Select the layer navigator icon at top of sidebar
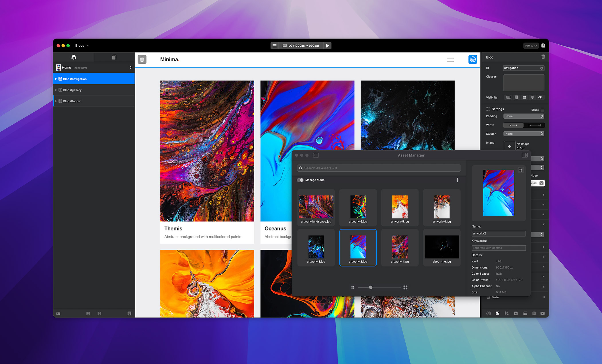Viewport: 602px width, 364px height. [x=73, y=57]
